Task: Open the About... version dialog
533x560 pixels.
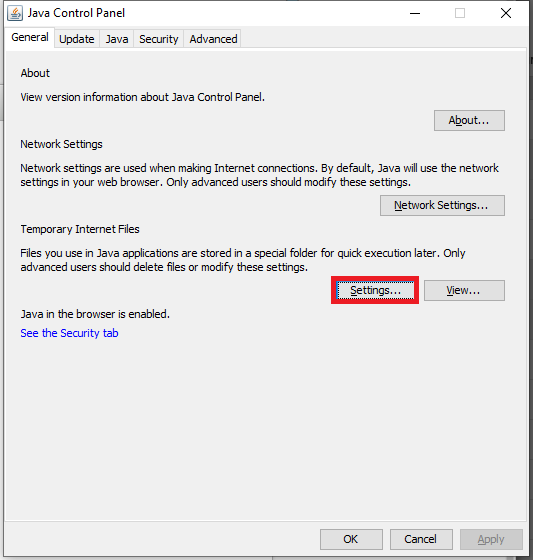Action: (x=469, y=120)
